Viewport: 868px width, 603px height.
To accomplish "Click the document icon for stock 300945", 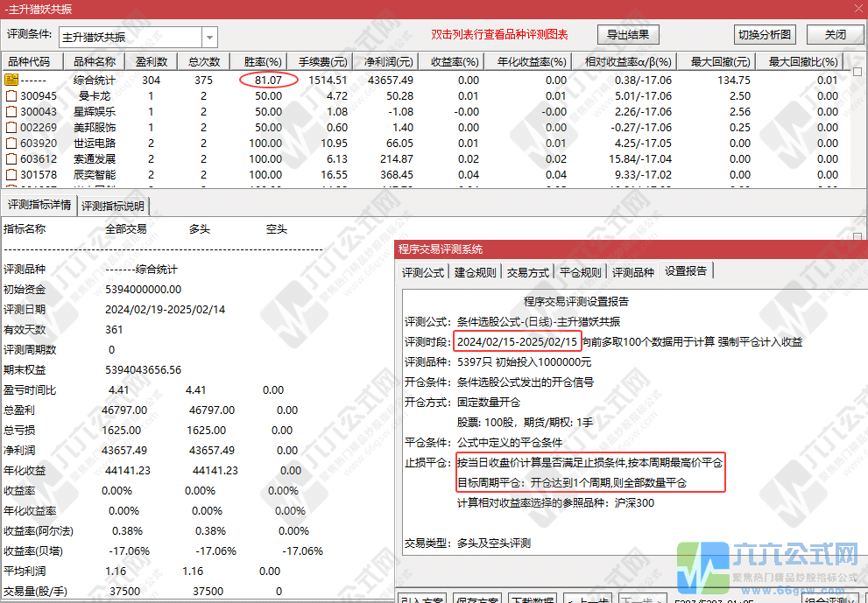I will (x=12, y=95).
